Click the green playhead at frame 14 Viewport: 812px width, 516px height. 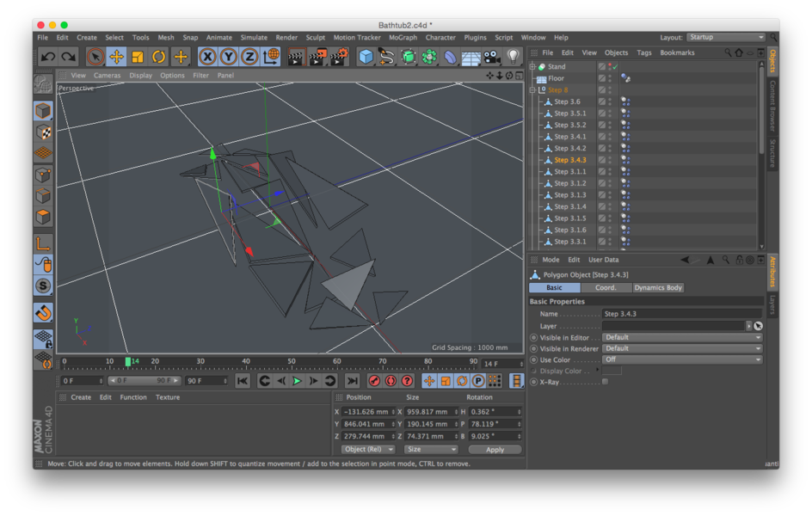coord(127,362)
